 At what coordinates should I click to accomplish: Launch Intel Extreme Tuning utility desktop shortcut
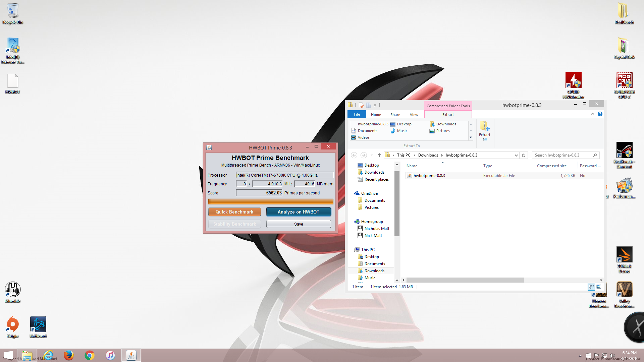click(13, 50)
